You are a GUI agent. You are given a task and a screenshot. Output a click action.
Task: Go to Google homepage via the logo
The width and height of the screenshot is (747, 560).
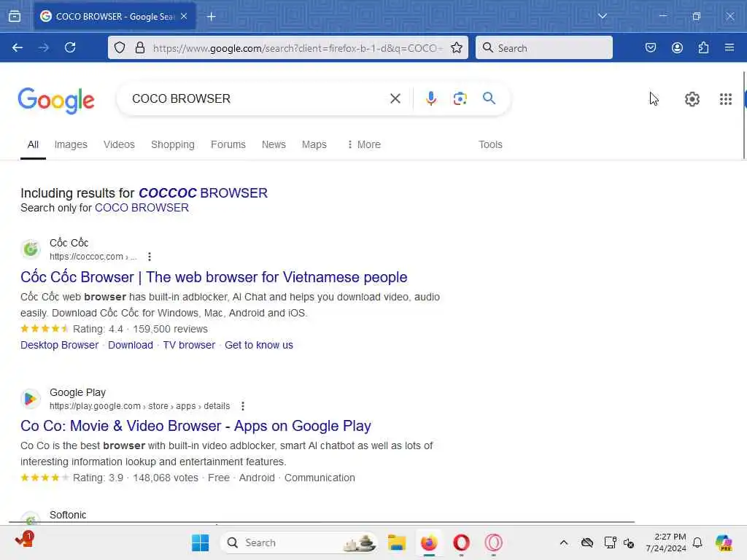click(x=56, y=100)
